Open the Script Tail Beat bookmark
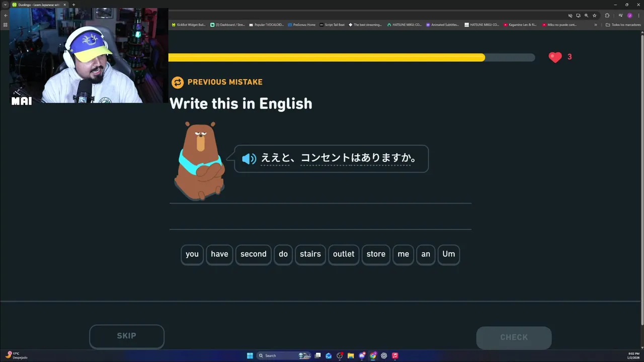This screenshot has width=644, height=362. (x=332, y=25)
